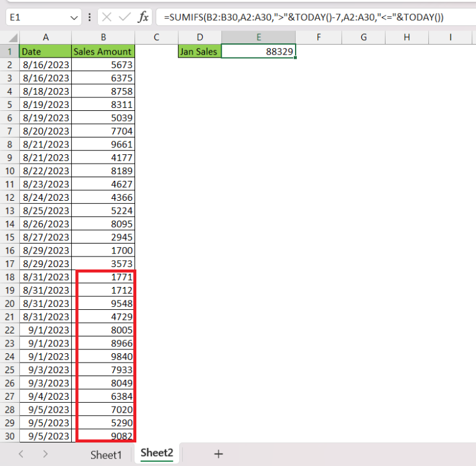Select the Sheet2 tab
Viewport: 476px width, 466px height.
click(157, 454)
